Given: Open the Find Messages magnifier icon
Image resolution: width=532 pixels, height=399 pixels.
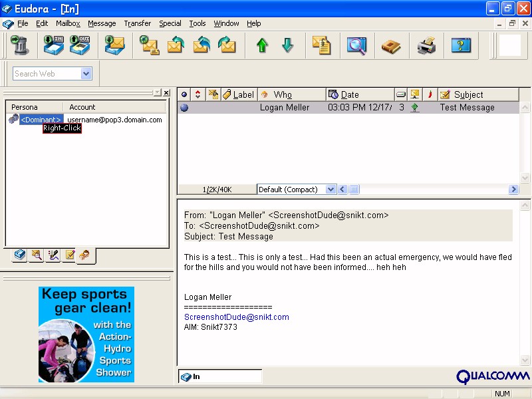Looking at the screenshot, I should click(x=356, y=45).
